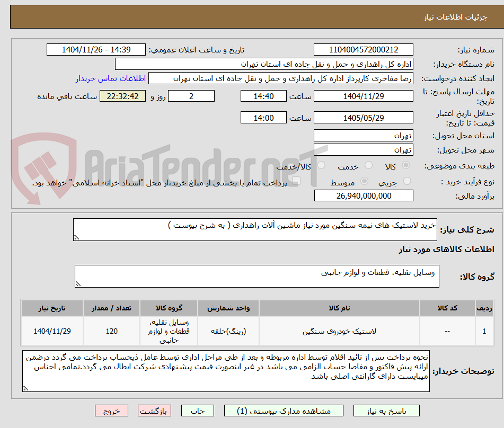
Task: Open buyer contact info link
Action: point(111,78)
